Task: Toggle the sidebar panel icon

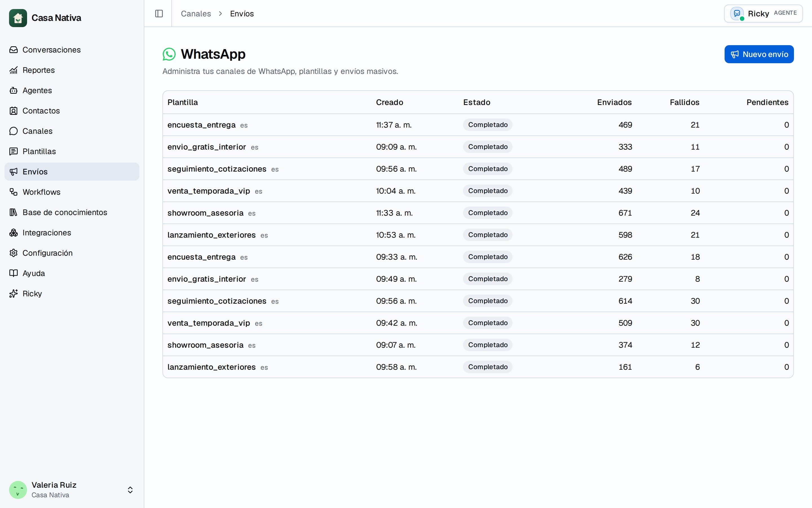Action: pos(159,14)
